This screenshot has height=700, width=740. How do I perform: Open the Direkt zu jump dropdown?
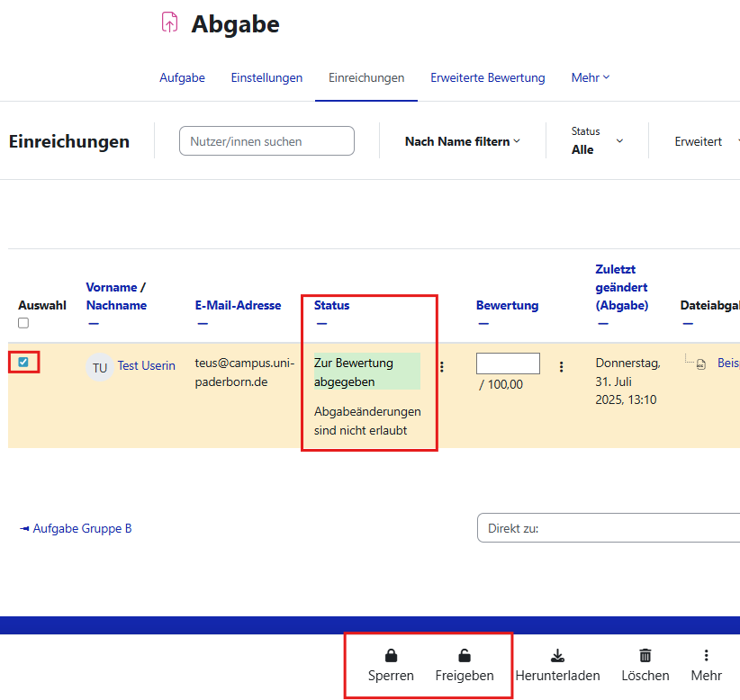tap(608, 528)
